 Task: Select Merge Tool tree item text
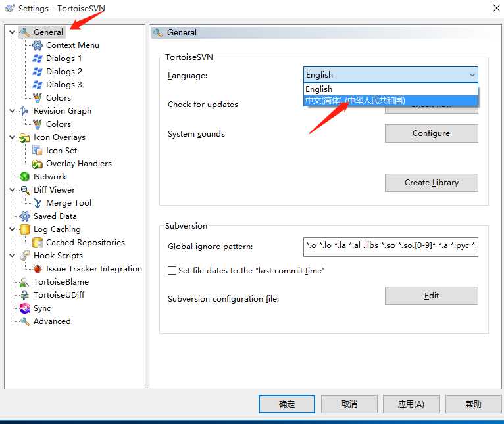pos(69,203)
